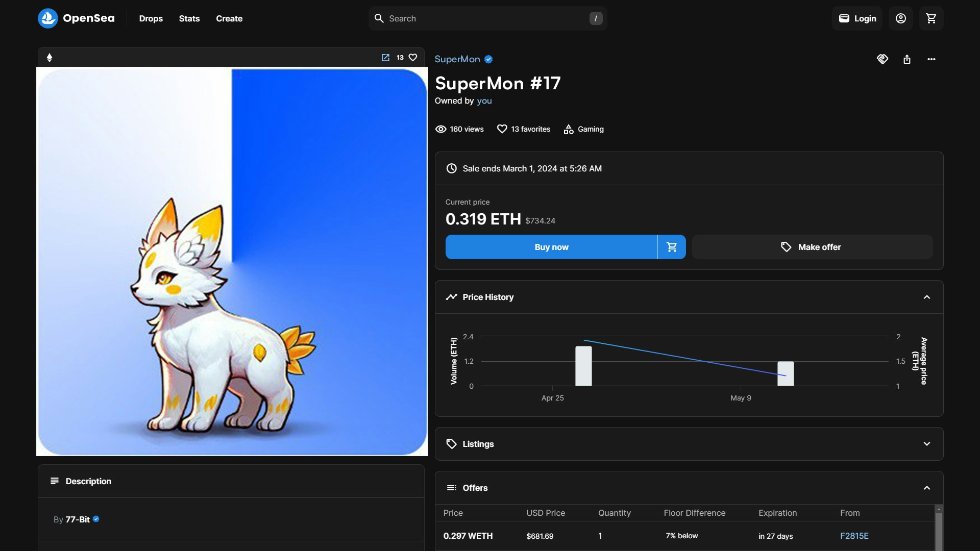Open the Drops menu item

click(151, 18)
